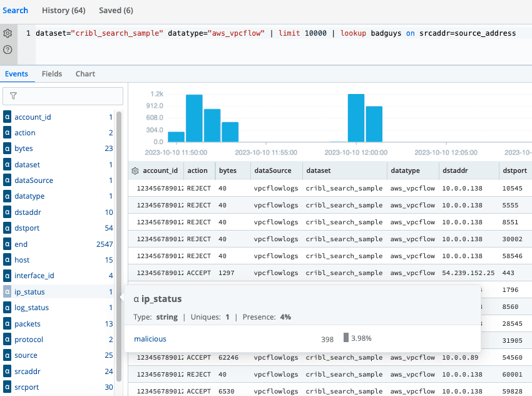
Task: Click the tallest histogram bar near 11:50
Action: point(194,118)
